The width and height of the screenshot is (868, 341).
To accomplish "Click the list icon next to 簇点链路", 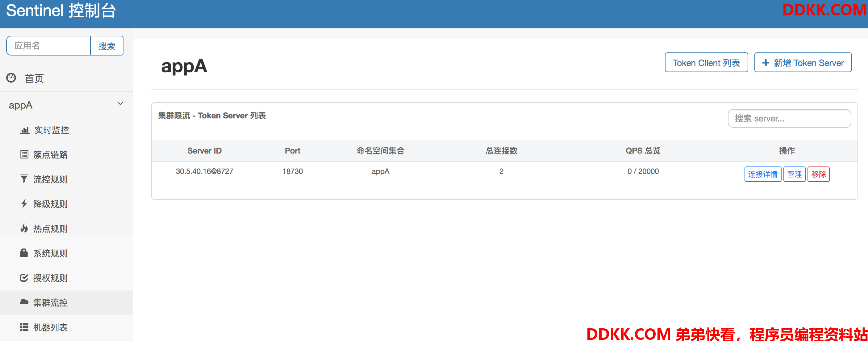I will click(x=24, y=154).
